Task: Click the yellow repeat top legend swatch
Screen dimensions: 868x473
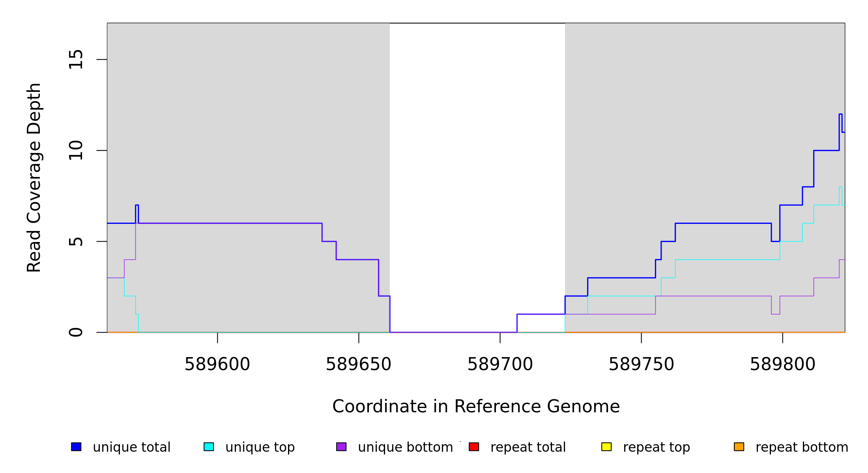Action: coord(606,447)
